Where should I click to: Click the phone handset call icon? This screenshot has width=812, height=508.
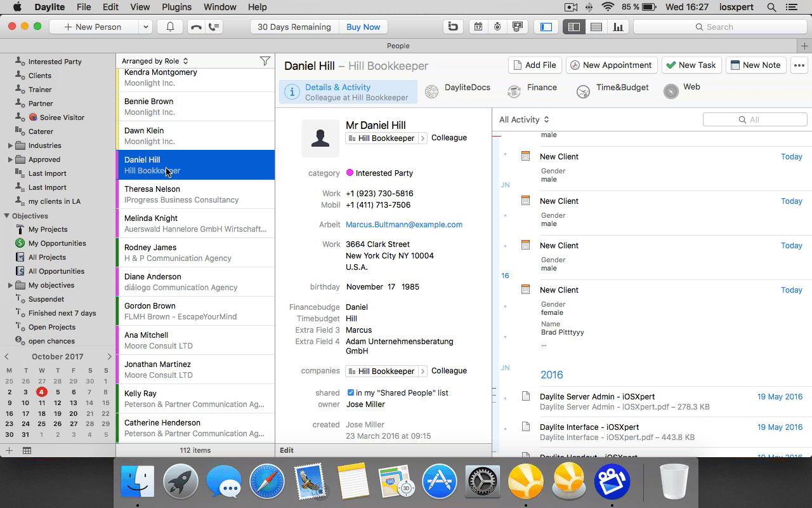[x=196, y=27]
